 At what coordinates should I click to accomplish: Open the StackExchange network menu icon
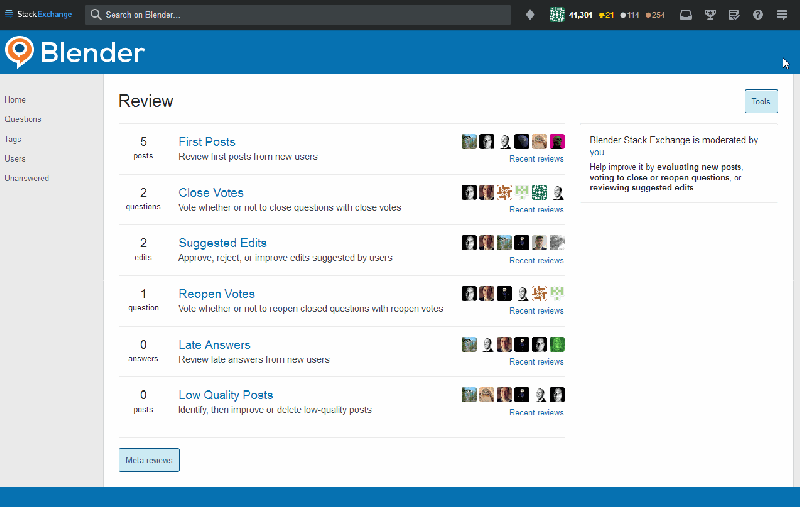click(x=9, y=14)
